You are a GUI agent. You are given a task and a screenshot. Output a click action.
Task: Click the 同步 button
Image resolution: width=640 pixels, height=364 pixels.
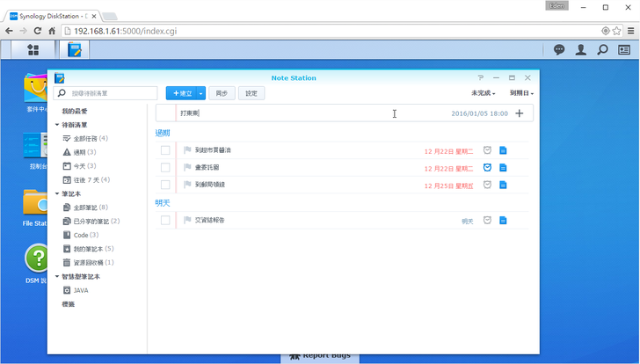coord(222,93)
